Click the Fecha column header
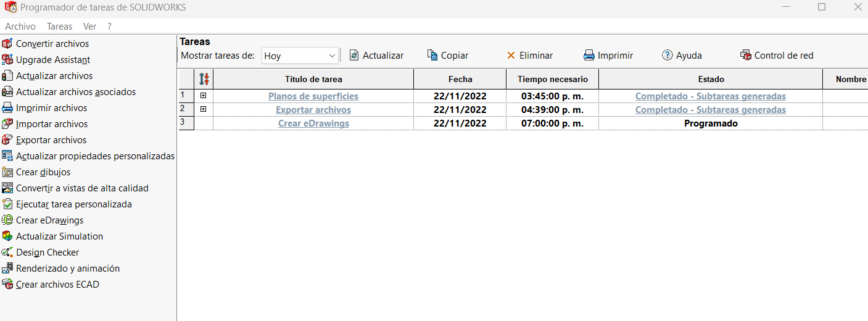 coord(460,79)
